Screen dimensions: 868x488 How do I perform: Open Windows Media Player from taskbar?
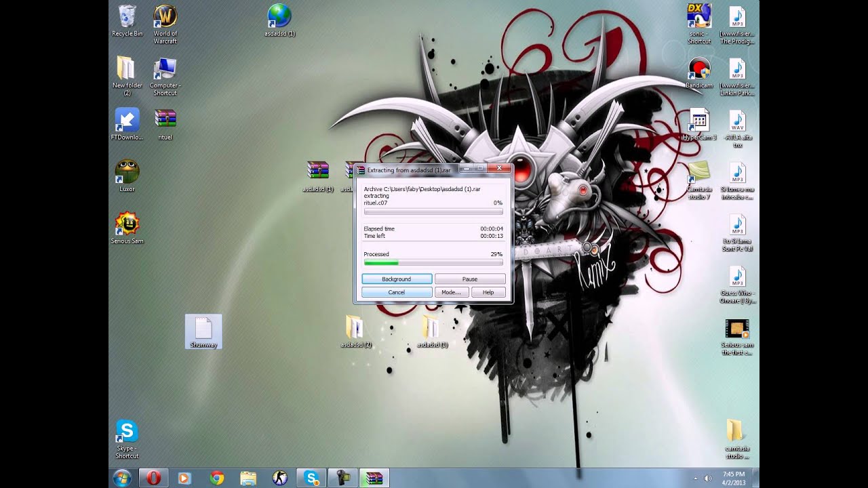click(x=184, y=478)
